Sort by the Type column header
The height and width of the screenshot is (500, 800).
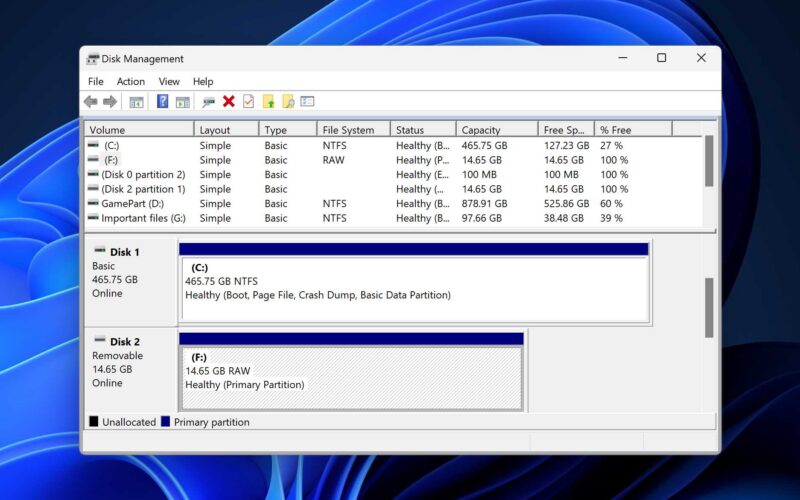pyautogui.click(x=288, y=130)
